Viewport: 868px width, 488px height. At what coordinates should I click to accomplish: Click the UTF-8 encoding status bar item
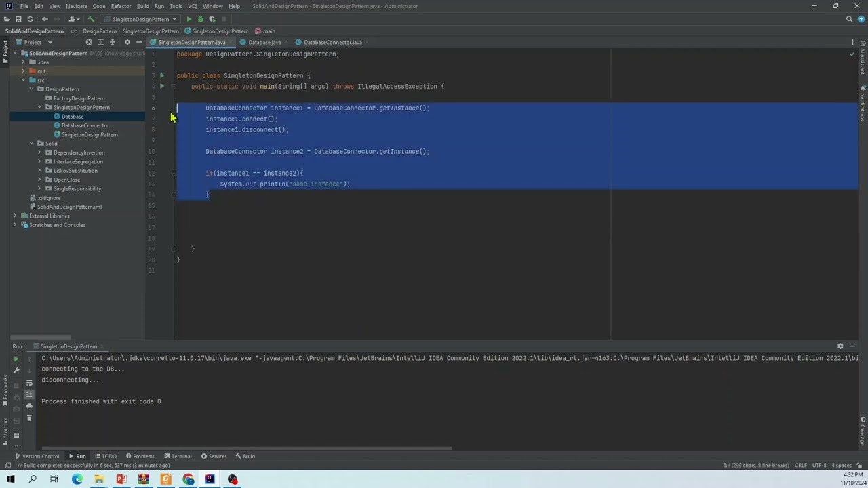coord(818,466)
